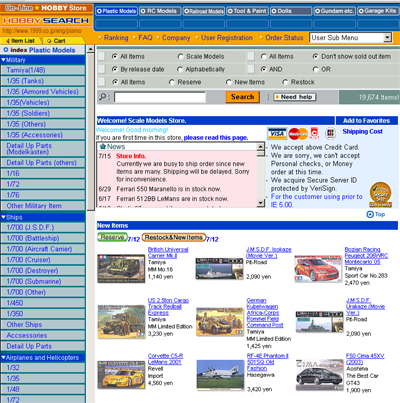Click the VeriSign Secure Site seal
400x403 pixels.
click(x=380, y=195)
